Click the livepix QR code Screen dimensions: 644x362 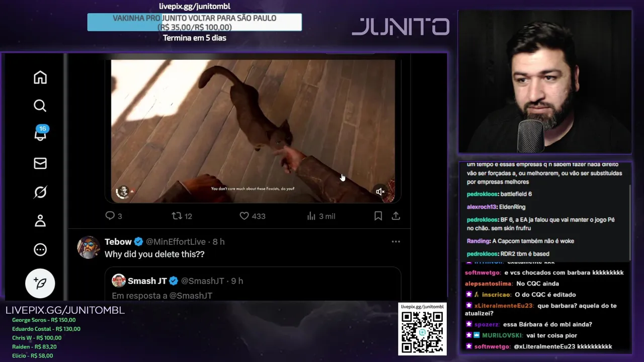point(422,332)
